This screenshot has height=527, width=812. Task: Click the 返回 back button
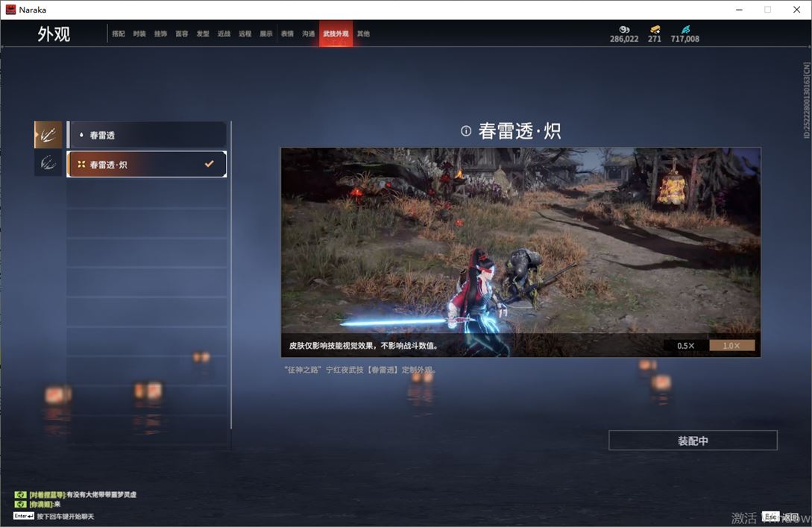790,517
